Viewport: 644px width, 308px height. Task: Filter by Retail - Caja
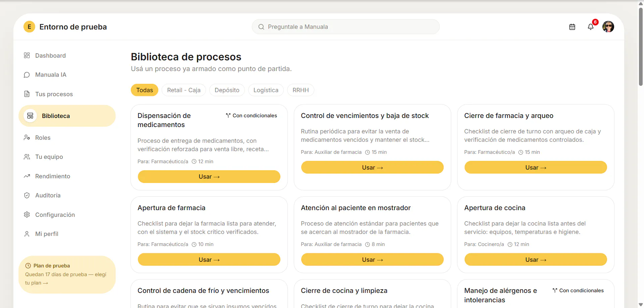pos(184,90)
